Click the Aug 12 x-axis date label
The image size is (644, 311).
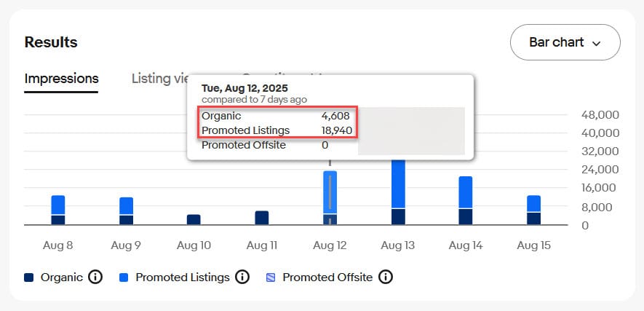tap(330, 245)
